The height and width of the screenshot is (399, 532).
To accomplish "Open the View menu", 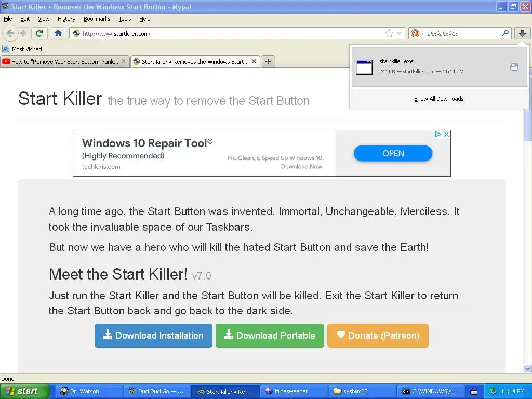I will pyautogui.click(x=44, y=19).
